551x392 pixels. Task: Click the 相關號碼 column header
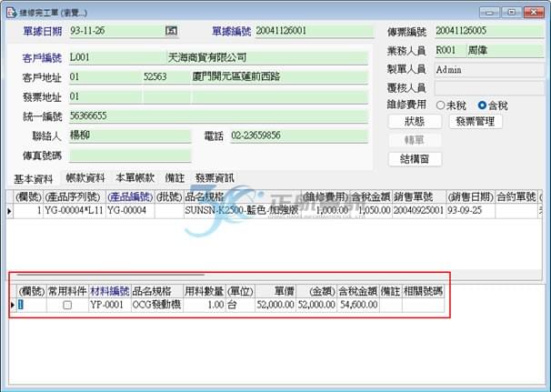pos(423,291)
